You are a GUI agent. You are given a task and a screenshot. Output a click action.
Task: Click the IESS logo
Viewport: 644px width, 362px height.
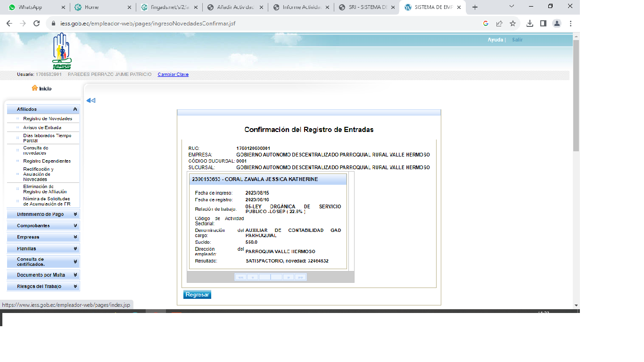pos(62,51)
